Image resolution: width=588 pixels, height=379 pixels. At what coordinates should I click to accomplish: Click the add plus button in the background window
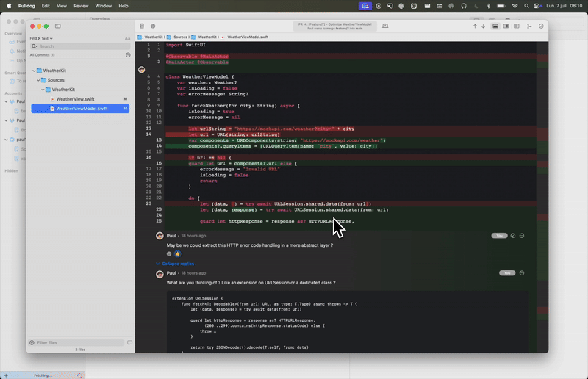click(x=6, y=375)
